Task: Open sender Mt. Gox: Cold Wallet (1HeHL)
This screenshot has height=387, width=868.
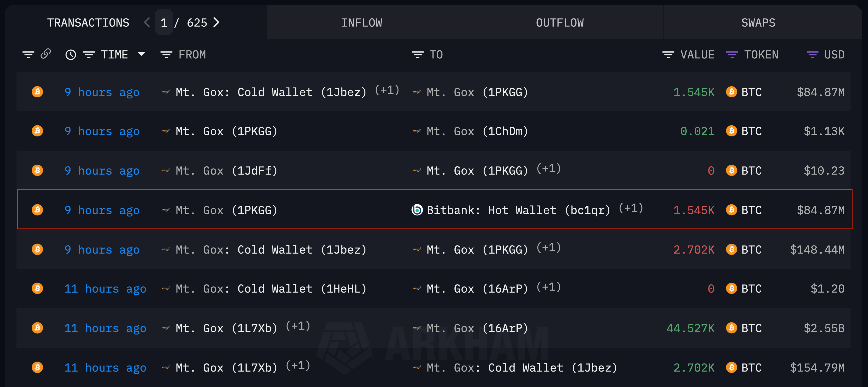Action: point(271,289)
